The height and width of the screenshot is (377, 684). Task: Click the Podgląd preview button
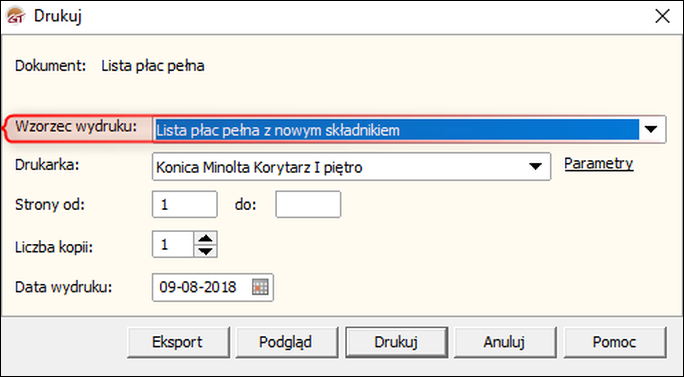pos(286,342)
